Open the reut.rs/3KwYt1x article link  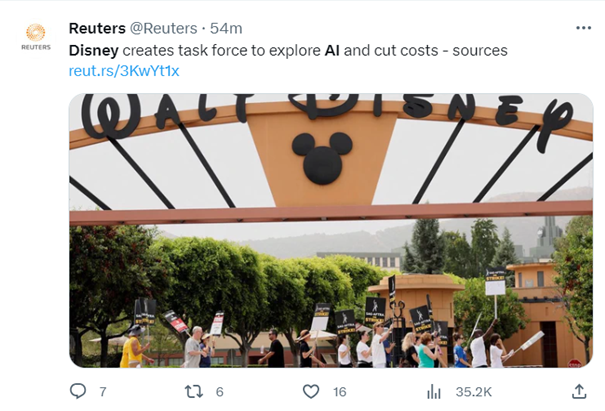pos(124,71)
